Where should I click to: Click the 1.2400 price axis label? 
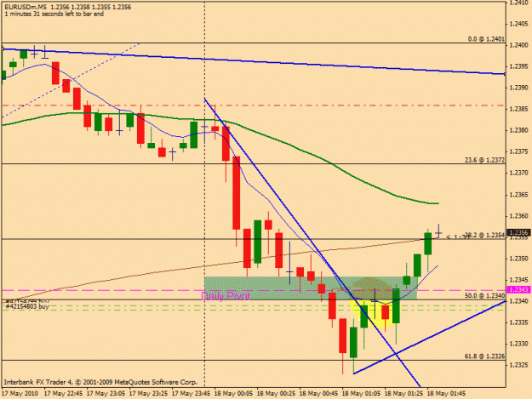click(x=518, y=45)
